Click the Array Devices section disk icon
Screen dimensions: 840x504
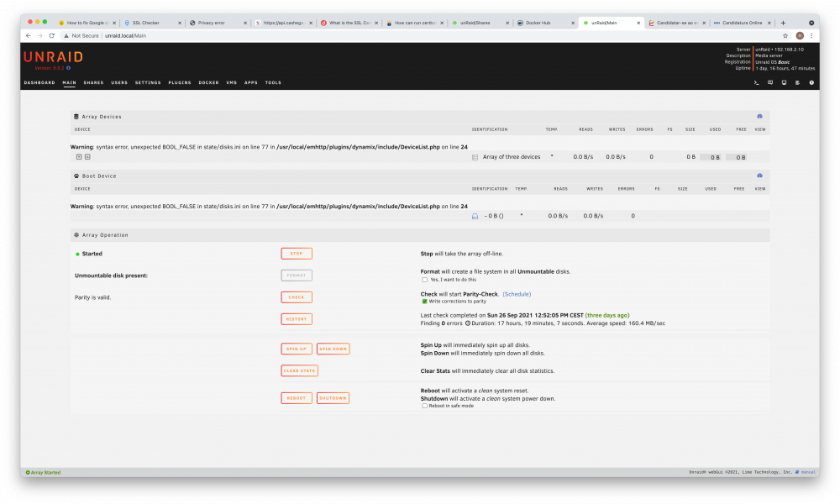(76, 116)
